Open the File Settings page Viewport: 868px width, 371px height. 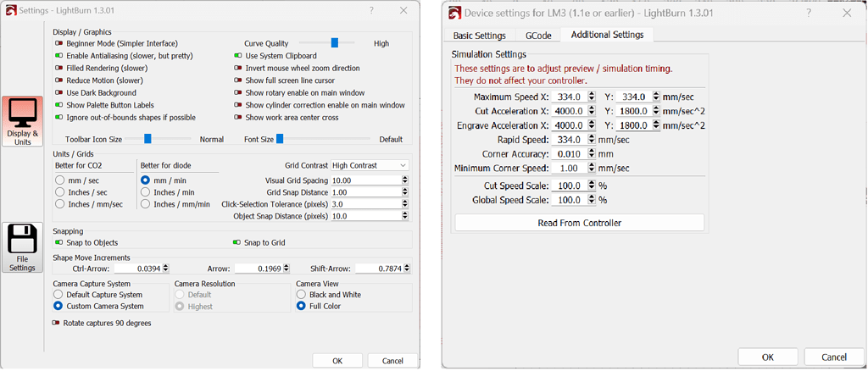click(x=23, y=247)
